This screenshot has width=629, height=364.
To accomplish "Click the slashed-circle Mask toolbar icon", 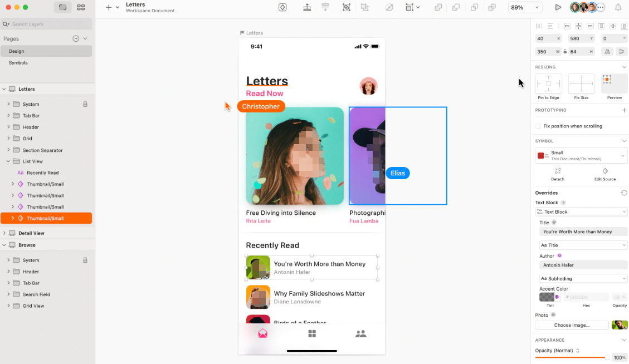I will pyautogui.click(x=389, y=7).
